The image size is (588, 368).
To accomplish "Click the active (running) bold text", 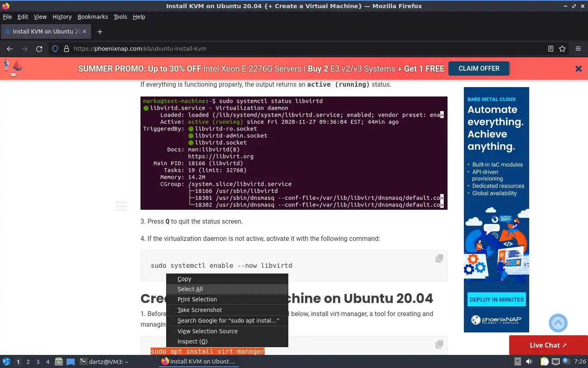I will click(x=338, y=84).
